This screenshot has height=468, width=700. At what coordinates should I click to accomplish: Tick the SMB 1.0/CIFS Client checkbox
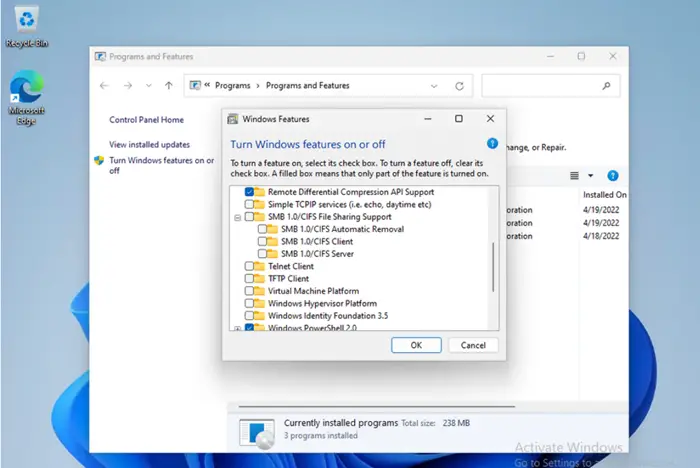(262, 242)
